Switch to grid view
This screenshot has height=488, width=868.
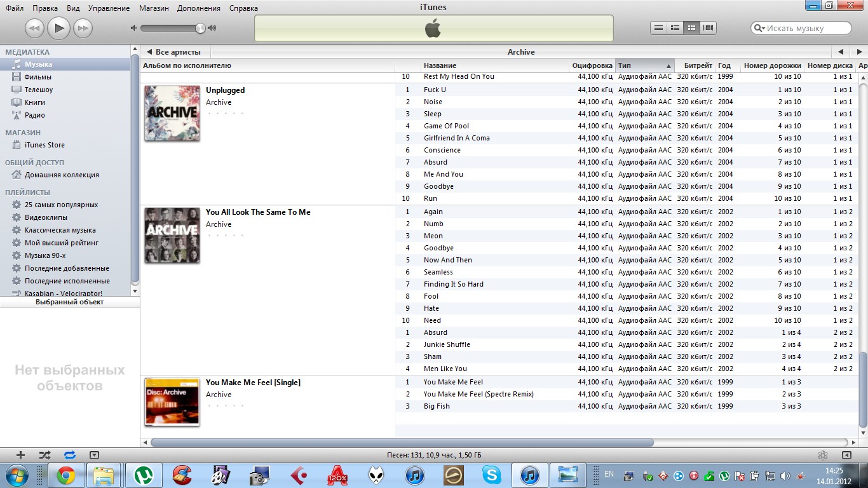tap(692, 27)
